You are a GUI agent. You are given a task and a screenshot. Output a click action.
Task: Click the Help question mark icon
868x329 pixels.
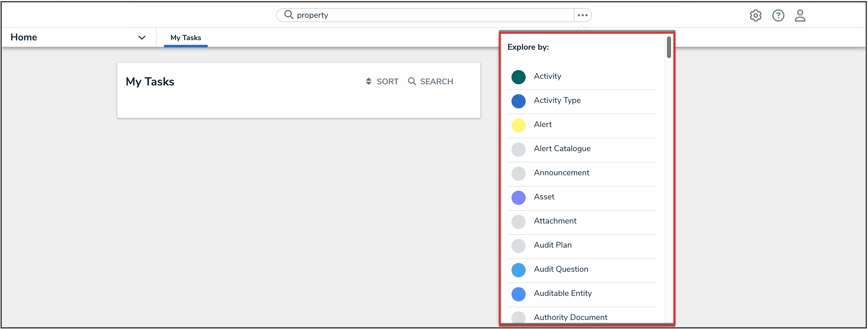coord(778,15)
